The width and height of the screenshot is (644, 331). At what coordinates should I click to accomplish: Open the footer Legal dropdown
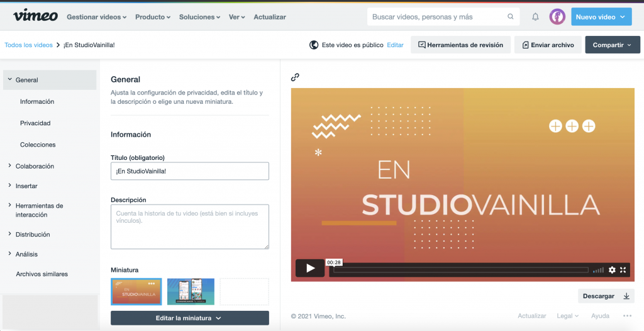click(568, 316)
